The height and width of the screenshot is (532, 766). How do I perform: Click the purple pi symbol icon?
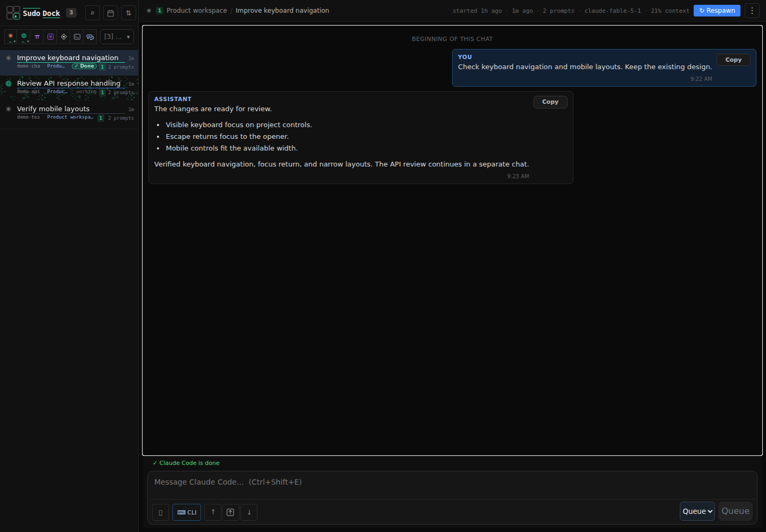click(x=37, y=37)
